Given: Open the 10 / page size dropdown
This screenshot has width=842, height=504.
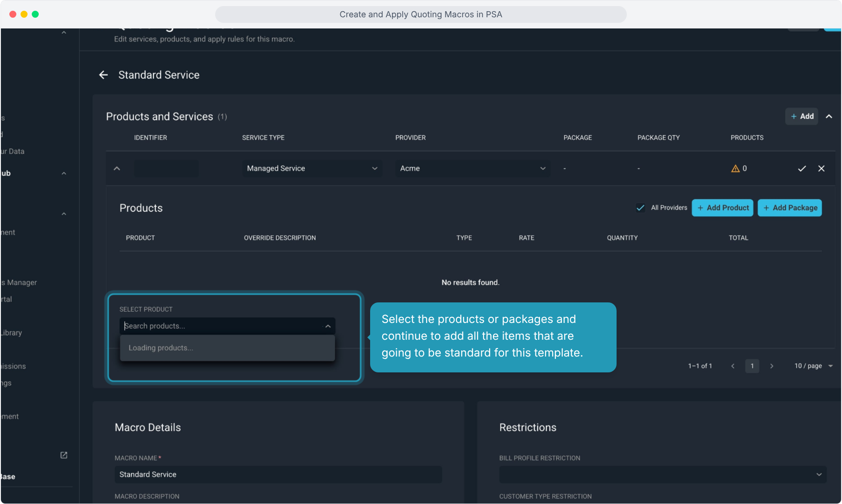Looking at the screenshot, I should click(x=814, y=366).
